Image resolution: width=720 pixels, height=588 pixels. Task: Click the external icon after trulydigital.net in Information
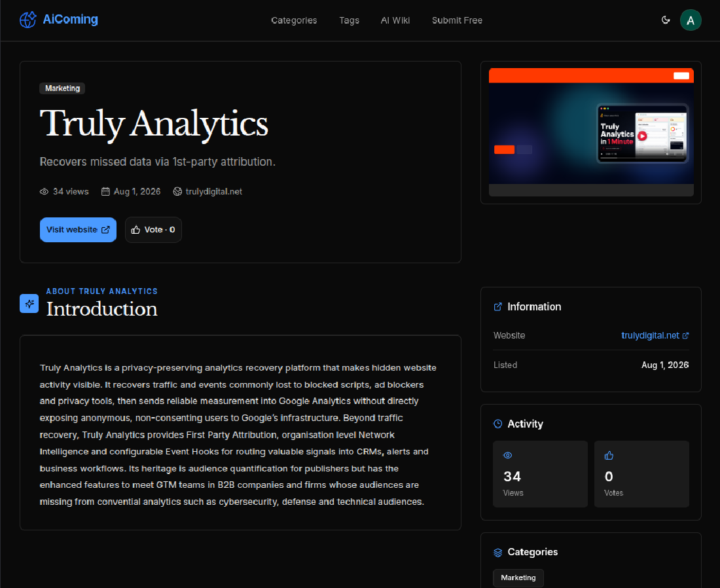(x=685, y=336)
